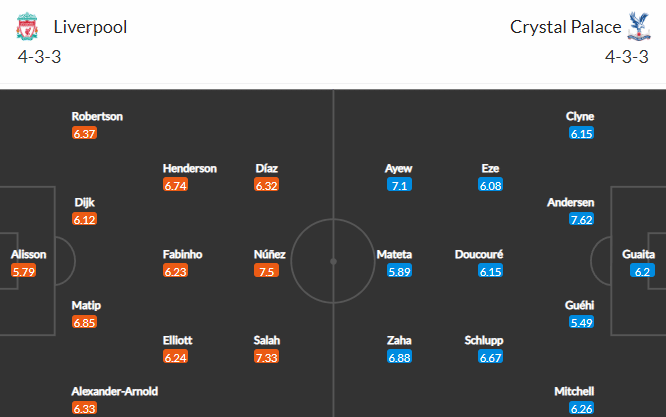The height and width of the screenshot is (417, 666).
Task: Open the Crystal Palace team name link
Action: click(565, 27)
